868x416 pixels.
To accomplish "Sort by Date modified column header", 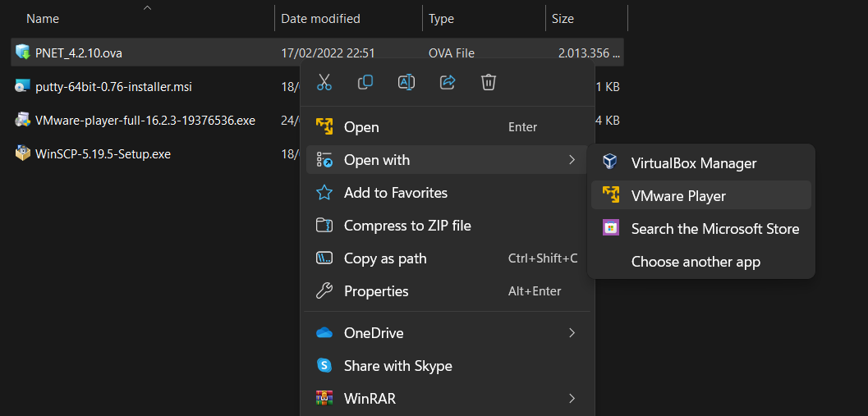I will (x=320, y=18).
